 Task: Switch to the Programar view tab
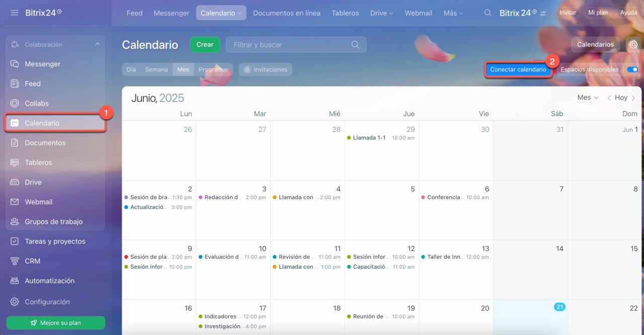coord(213,69)
